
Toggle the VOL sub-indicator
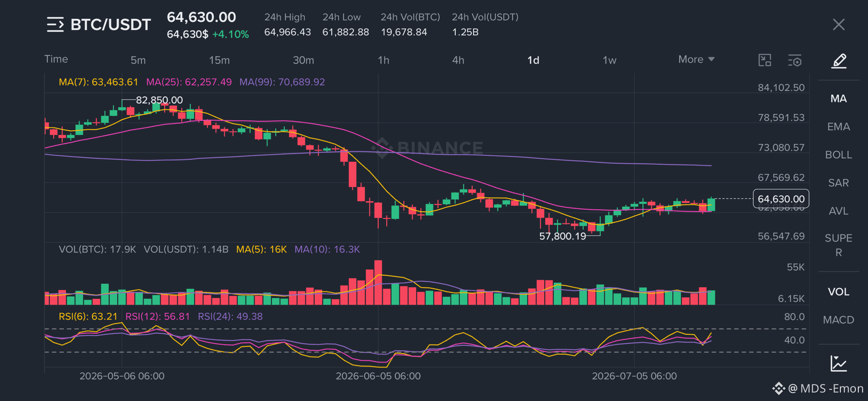click(x=838, y=292)
